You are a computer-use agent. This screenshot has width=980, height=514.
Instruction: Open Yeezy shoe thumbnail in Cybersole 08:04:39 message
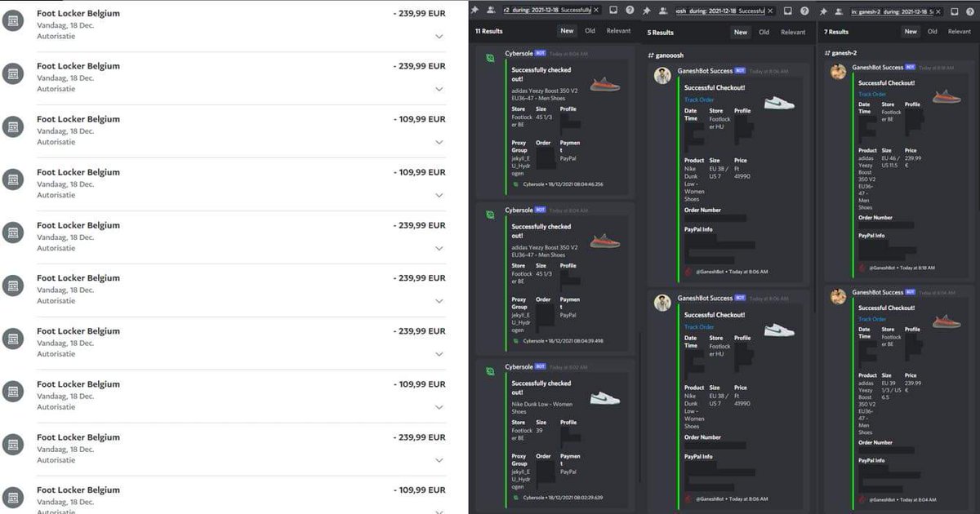pyautogui.click(x=605, y=241)
